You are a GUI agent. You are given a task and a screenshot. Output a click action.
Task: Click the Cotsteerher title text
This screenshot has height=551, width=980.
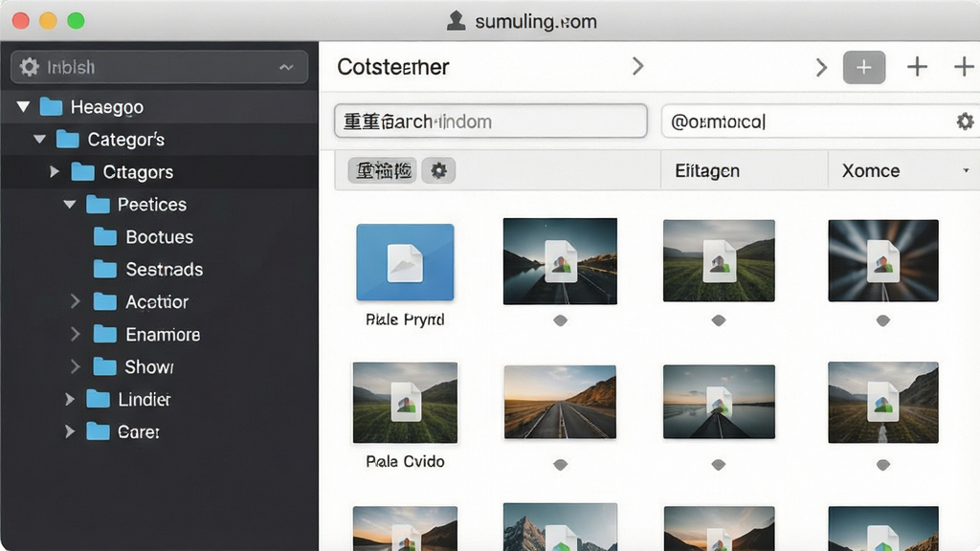393,67
